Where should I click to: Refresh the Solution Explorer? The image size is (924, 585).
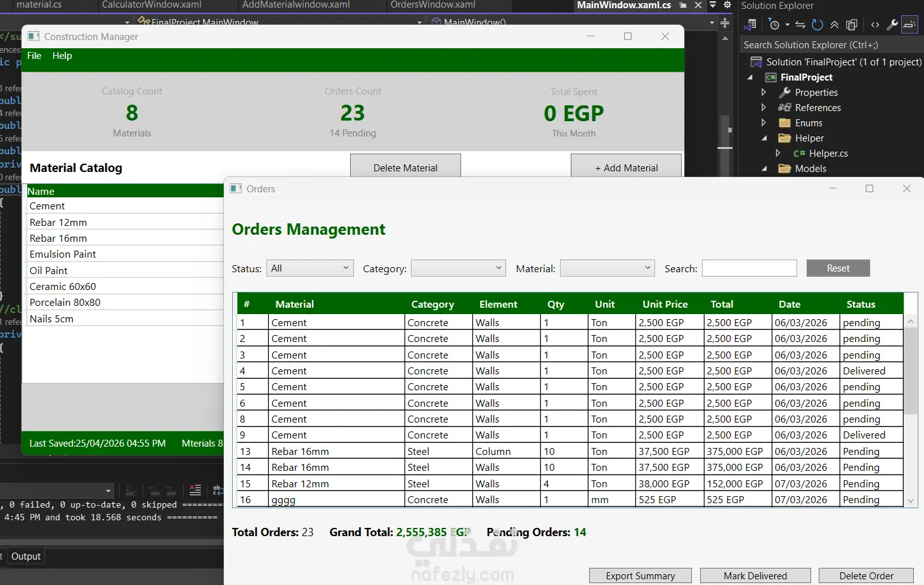click(x=817, y=25)
